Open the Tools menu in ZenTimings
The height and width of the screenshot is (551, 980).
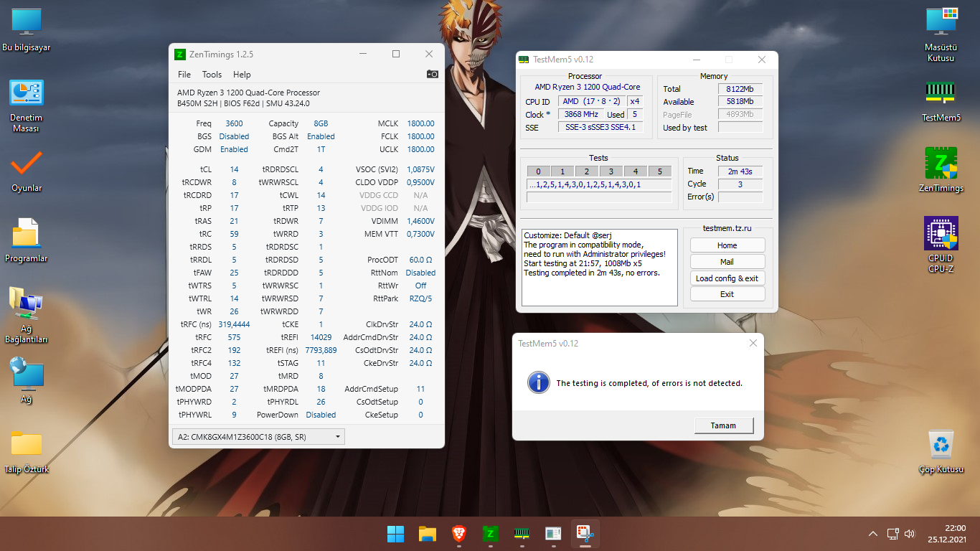coord(212,75)
